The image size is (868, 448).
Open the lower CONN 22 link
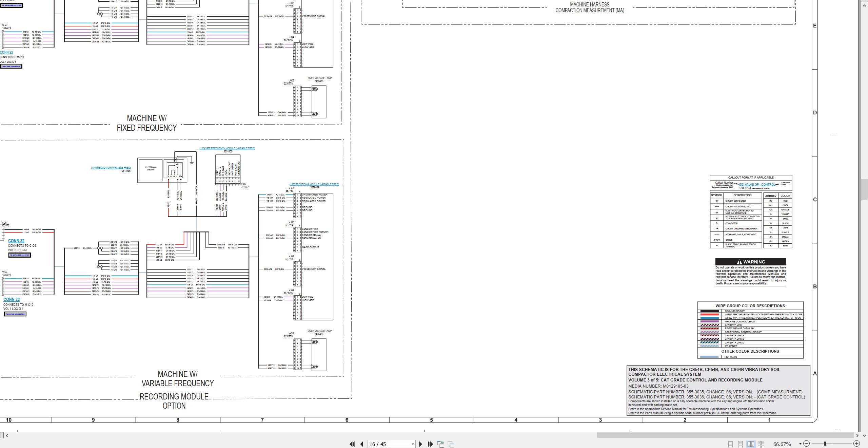coord(12,299)
